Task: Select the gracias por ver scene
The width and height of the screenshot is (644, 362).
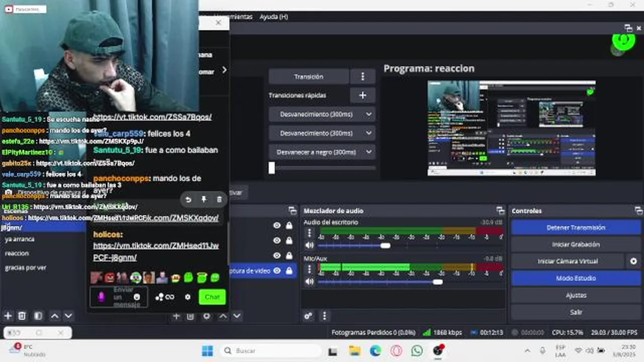Action: [x=25, y=267]
